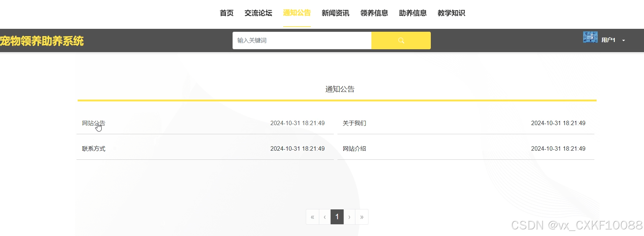Click the 宠物领养助养系统 site title
644x236 pixels.
click(42, 41)
